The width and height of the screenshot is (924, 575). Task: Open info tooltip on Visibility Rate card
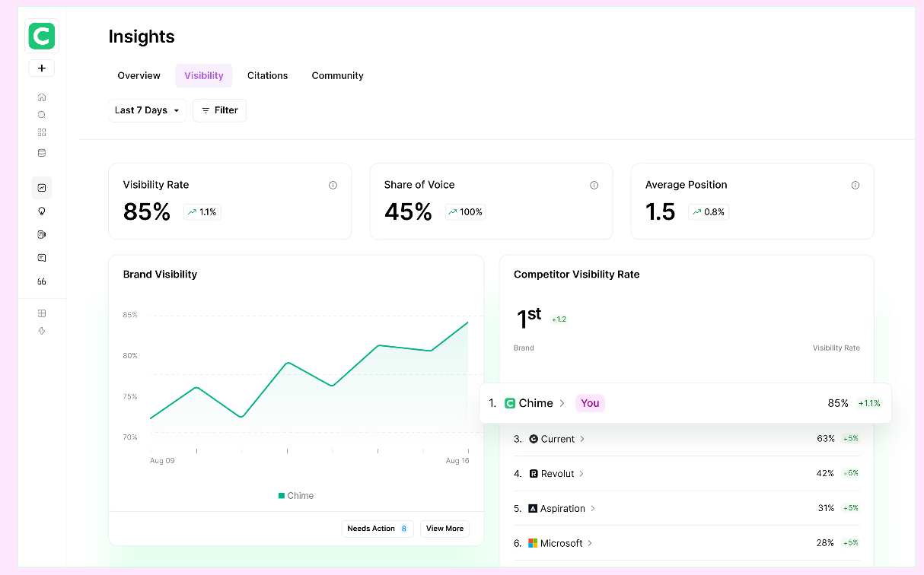(333, 185)
